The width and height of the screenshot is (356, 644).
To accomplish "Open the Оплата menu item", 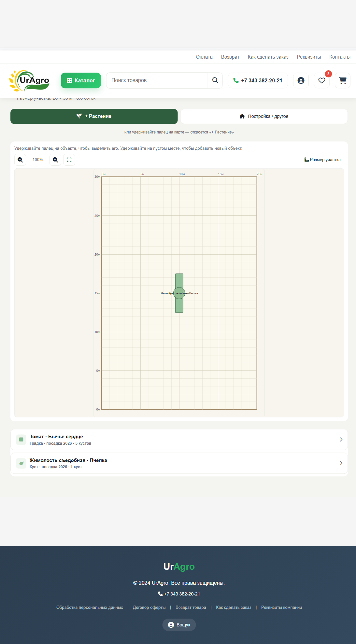I will 204,57.
